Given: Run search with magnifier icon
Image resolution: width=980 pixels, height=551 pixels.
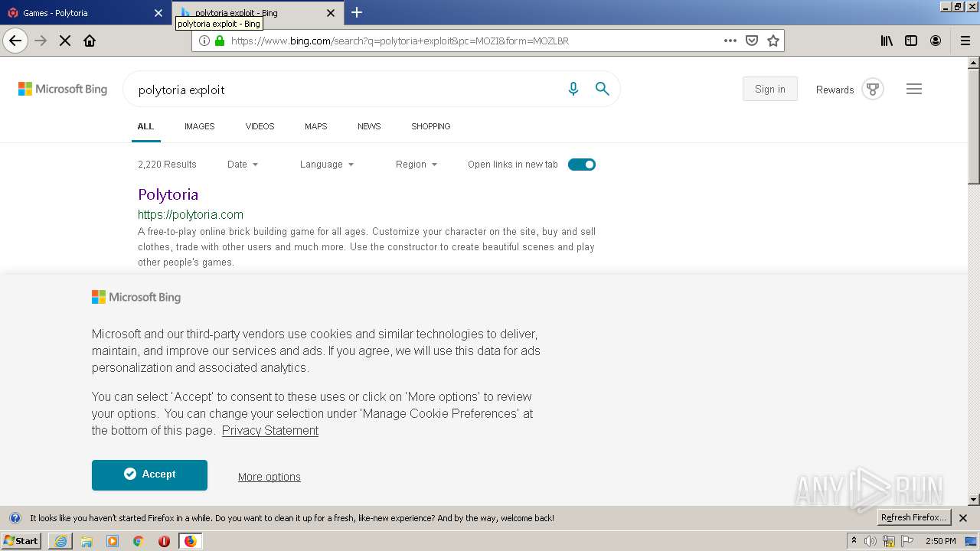Looking at the screenshot, I should click(603, 89).
